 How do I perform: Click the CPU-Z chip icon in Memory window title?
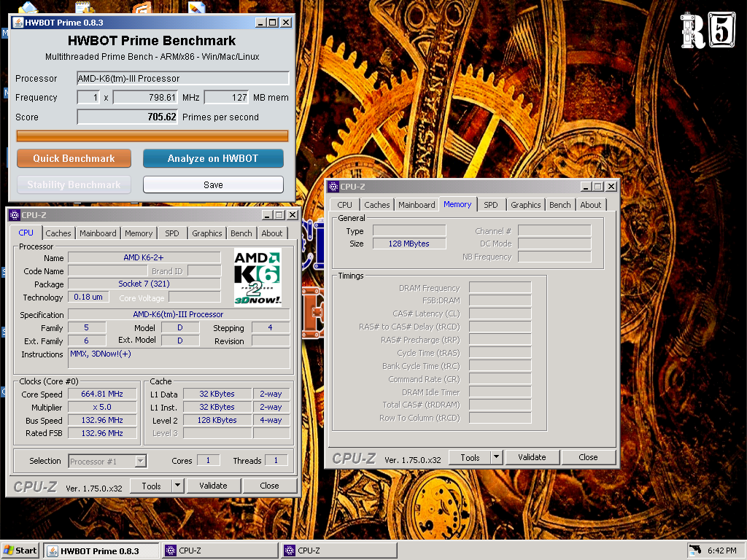(x=334, y=187)
